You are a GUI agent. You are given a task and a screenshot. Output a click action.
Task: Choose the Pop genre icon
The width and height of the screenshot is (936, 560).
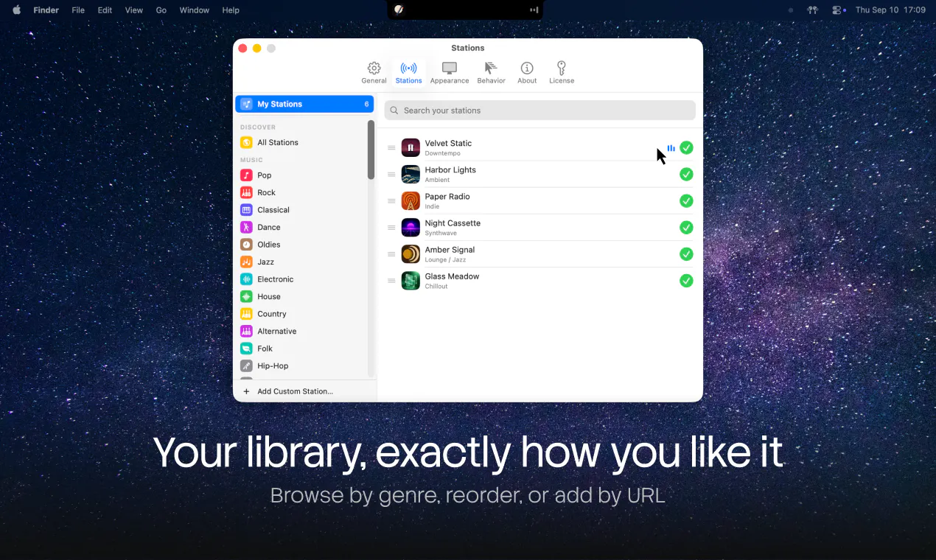coord(246,175)
